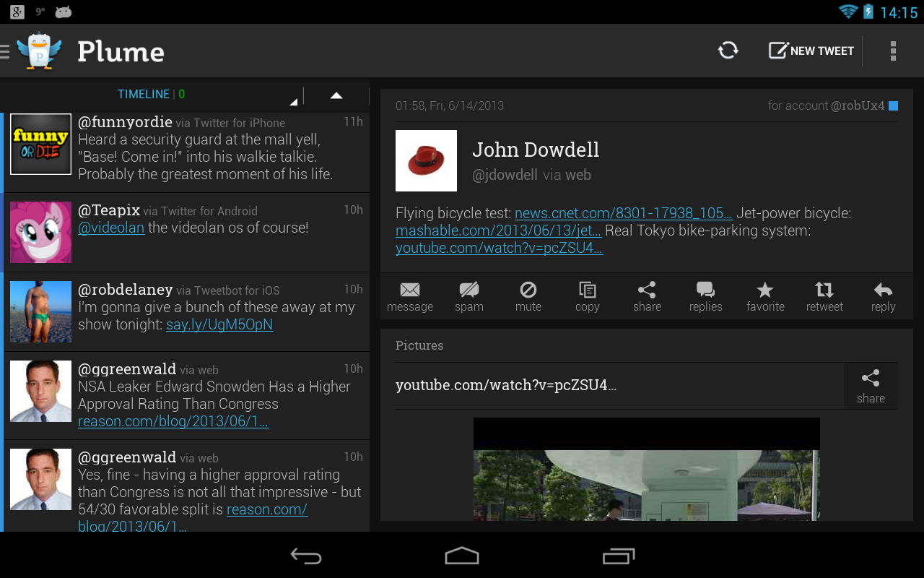Tap ggreenwald avatar on NSA Leaker tweet
Image resolution: width=924 pixels, height=578 pixels.
(40, 391)
